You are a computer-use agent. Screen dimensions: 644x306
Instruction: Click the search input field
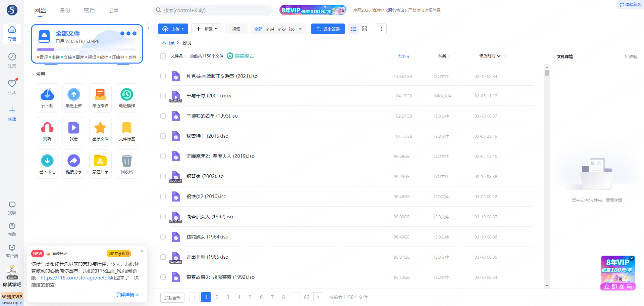[215, 10]
